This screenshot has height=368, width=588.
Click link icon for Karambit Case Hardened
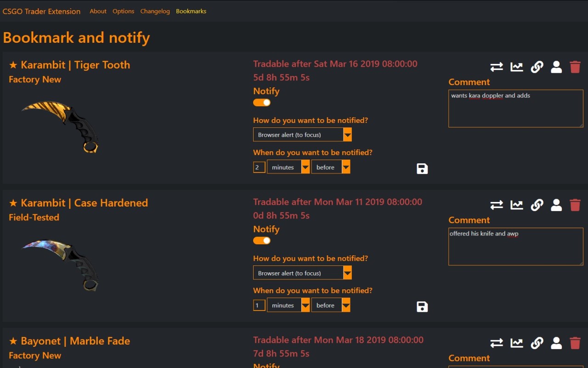point(537,205)
